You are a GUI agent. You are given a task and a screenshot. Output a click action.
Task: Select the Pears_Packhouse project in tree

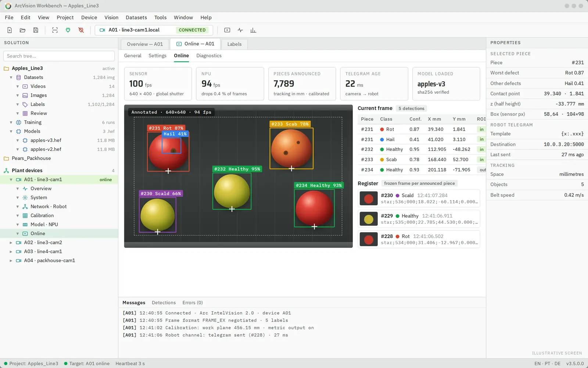(31, 158)
